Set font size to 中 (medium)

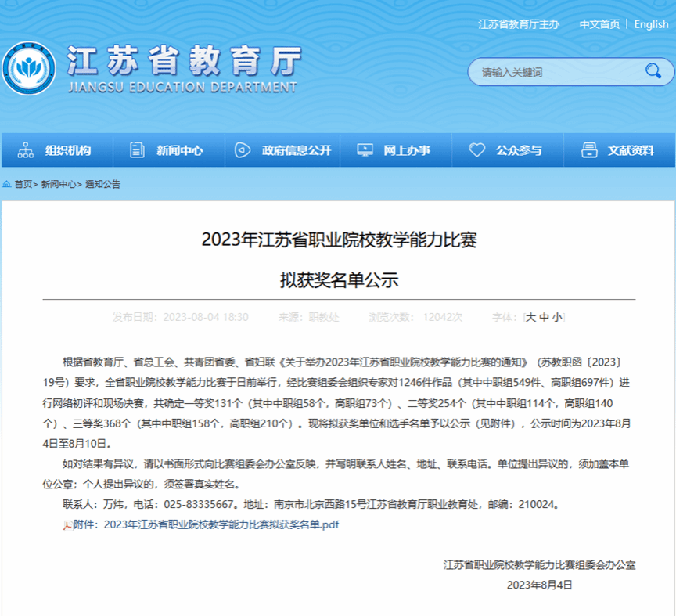tap(543, 317)
